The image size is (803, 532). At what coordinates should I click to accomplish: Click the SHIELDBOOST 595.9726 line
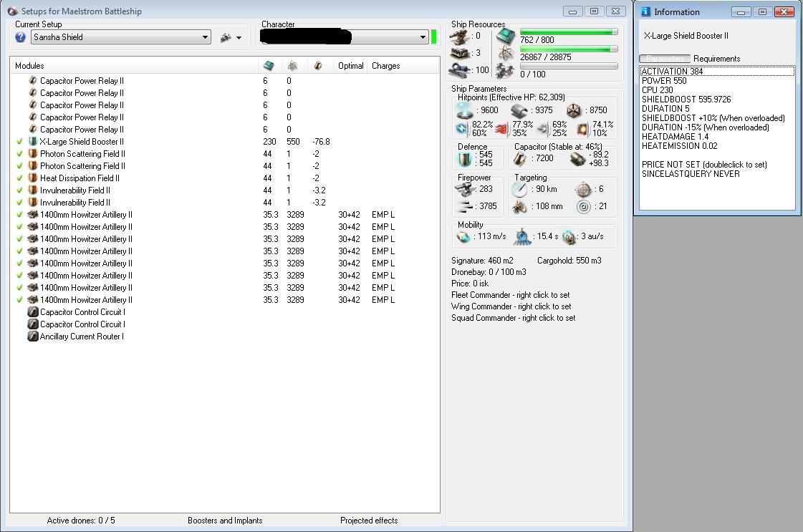[686, 100]
